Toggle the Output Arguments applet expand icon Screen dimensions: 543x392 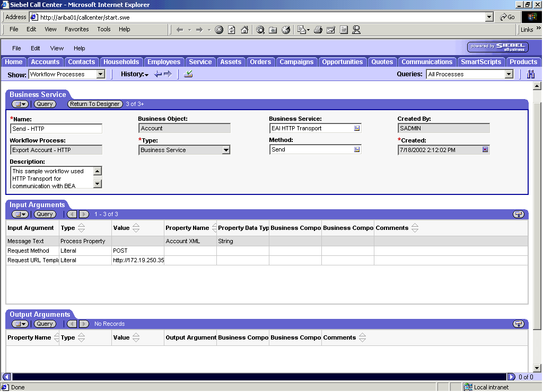tap(519, 324)
